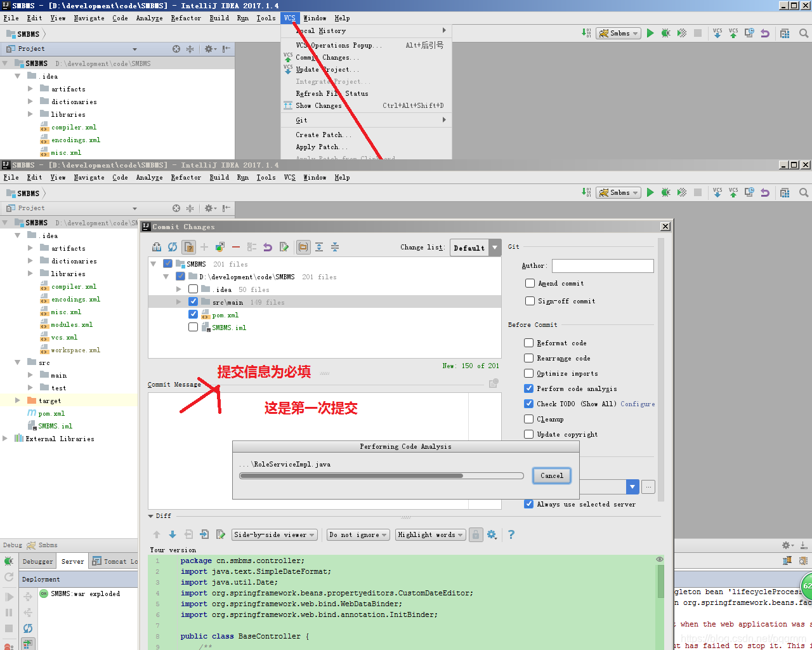Click Show Diff icon in Commit Changes toolbar

[x=157, y=247]
